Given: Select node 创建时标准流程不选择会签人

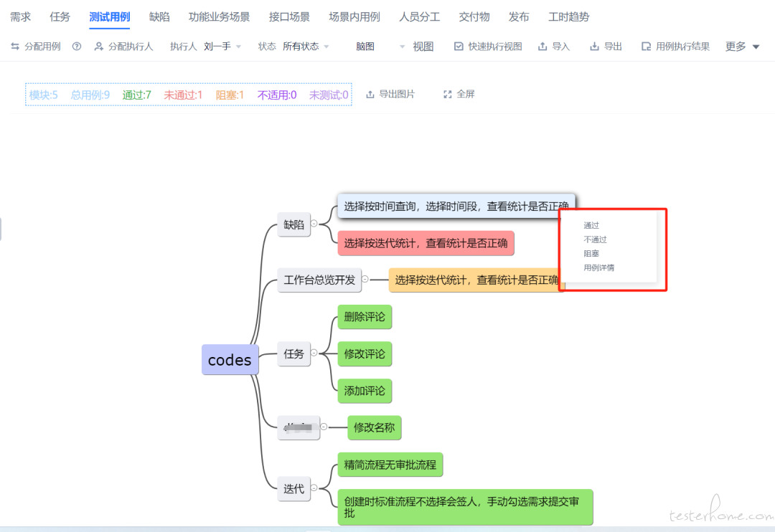Looking at the screenshot, I should tap(465, 508).
